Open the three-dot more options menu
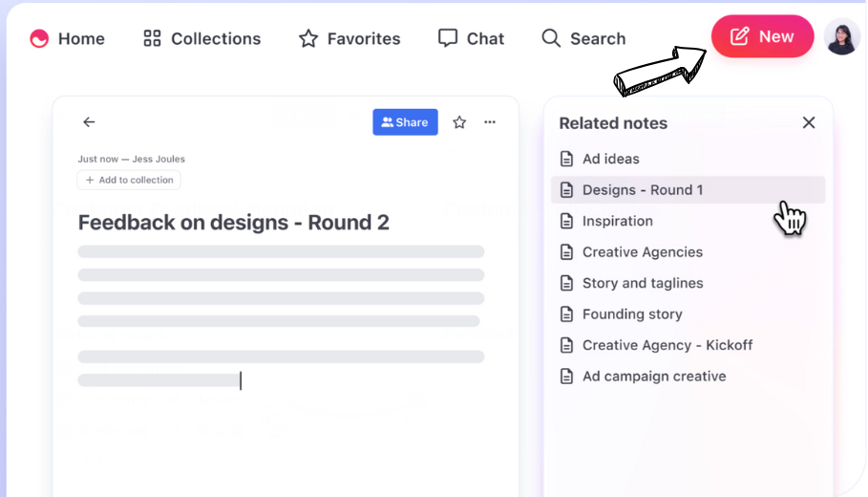The width and height of the screenshot is (868, 497). 490,122
